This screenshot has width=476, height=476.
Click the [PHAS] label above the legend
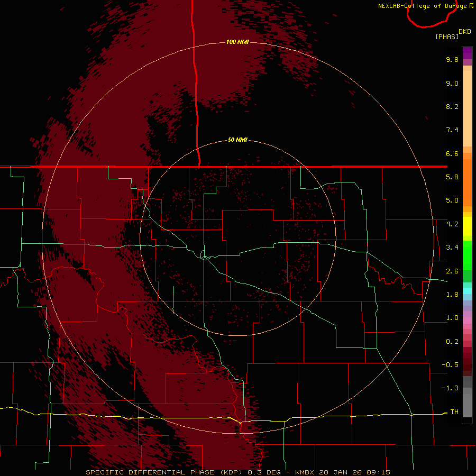tap(447, 36)
